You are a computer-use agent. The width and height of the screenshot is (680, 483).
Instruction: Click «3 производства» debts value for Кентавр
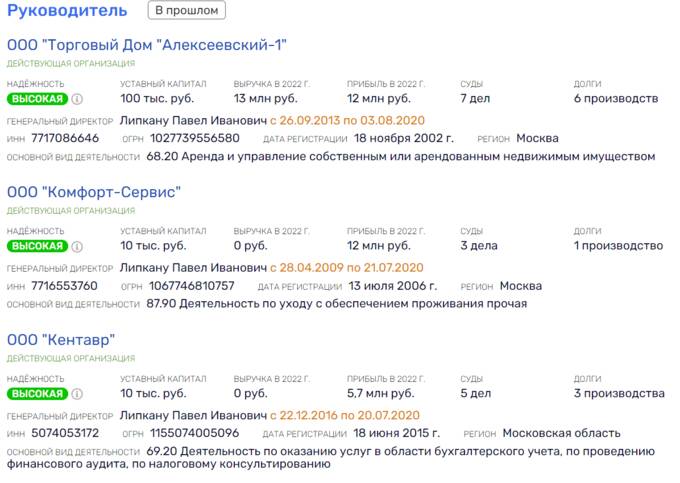[619, 394]
